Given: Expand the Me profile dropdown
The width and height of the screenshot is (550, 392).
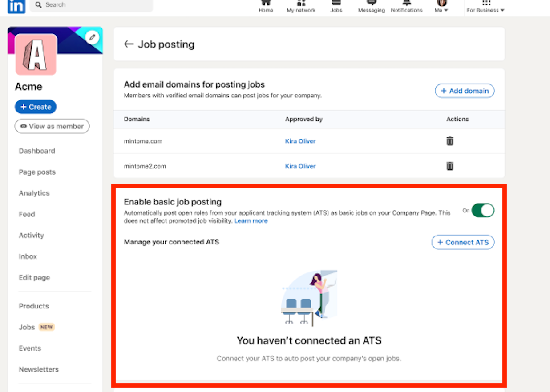Looking at the screenshot, I should [441, 7].
